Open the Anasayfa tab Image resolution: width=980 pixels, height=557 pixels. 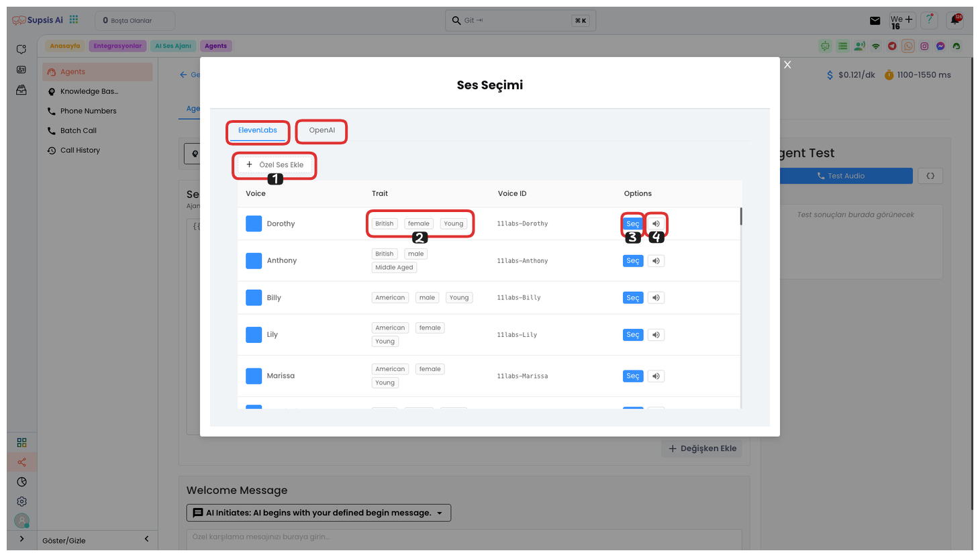(x=65, y=46)
